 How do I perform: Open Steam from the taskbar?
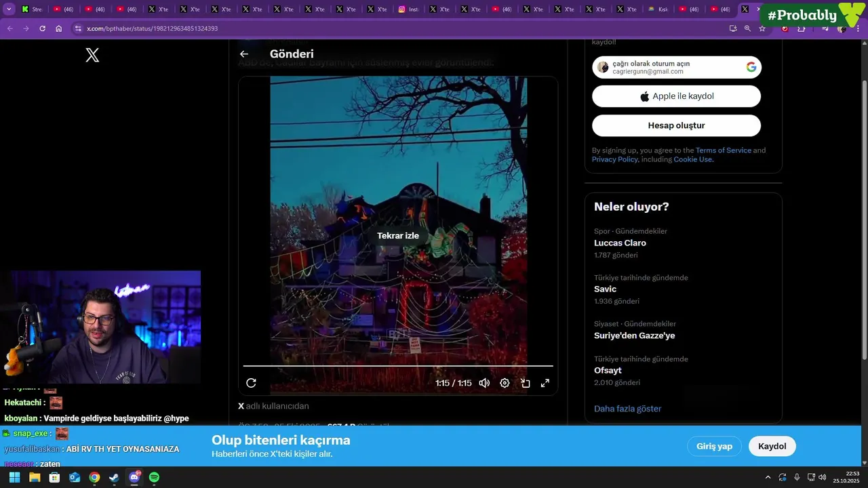pos(114,477)
